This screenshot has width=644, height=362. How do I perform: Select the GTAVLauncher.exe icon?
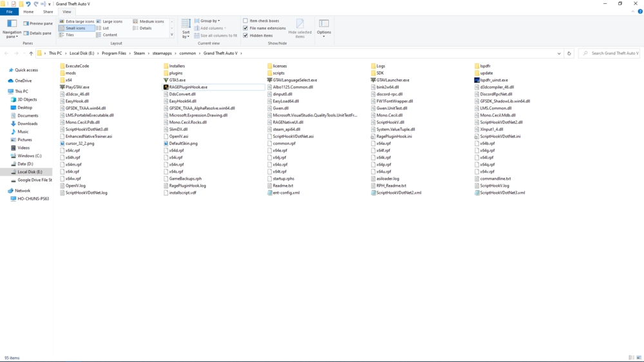pos(374,80)
